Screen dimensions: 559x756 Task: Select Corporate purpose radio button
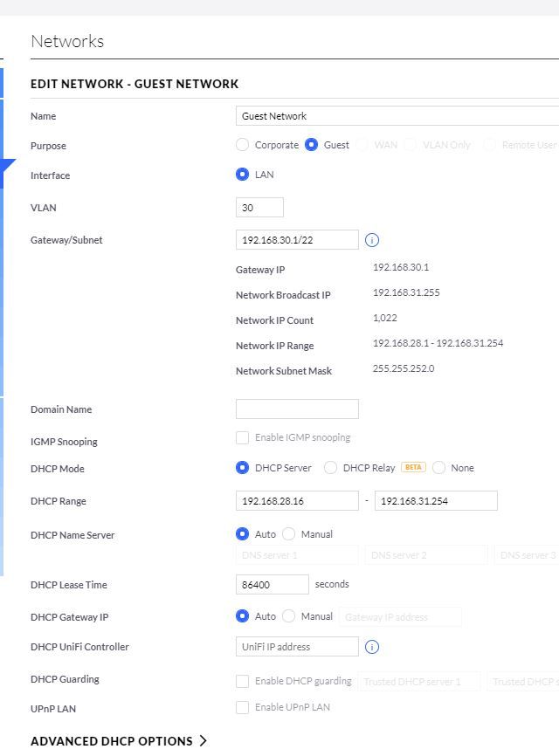[242, 145]
